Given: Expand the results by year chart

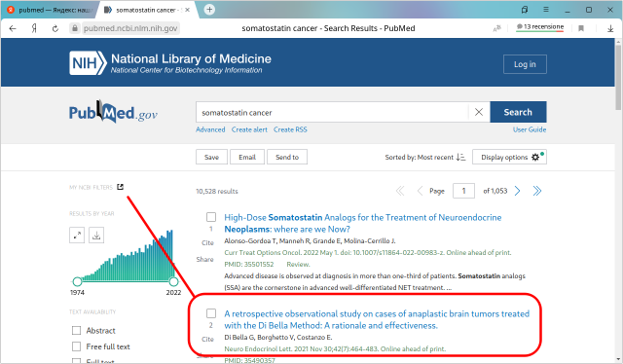Looking at the screenshot, I should coord(77,235).
